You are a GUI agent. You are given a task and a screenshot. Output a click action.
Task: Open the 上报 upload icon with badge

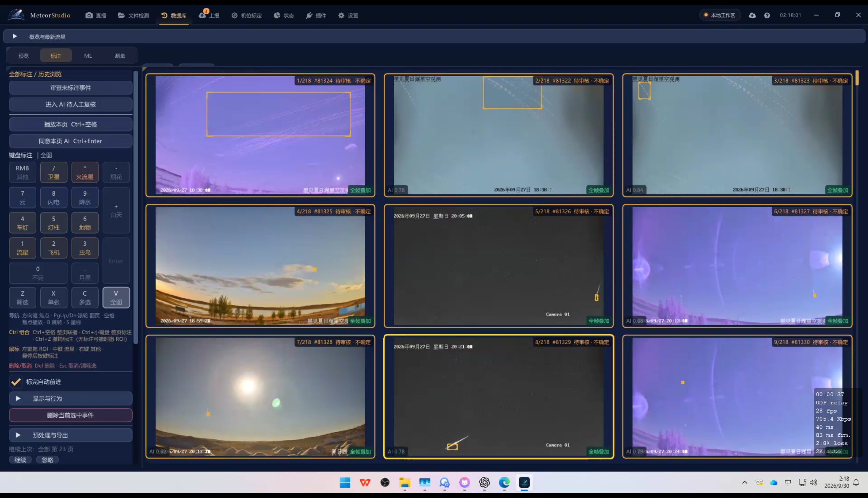click(209, 15)
